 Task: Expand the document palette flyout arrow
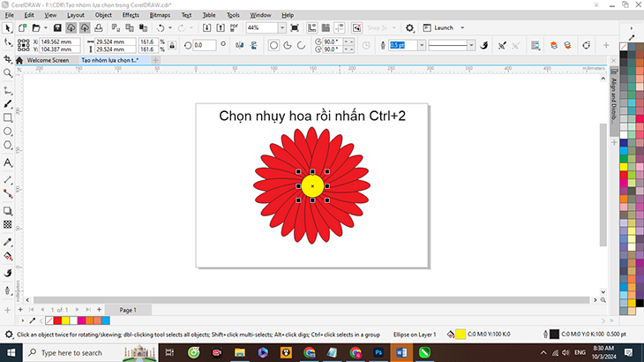click(x=23, y=321)
